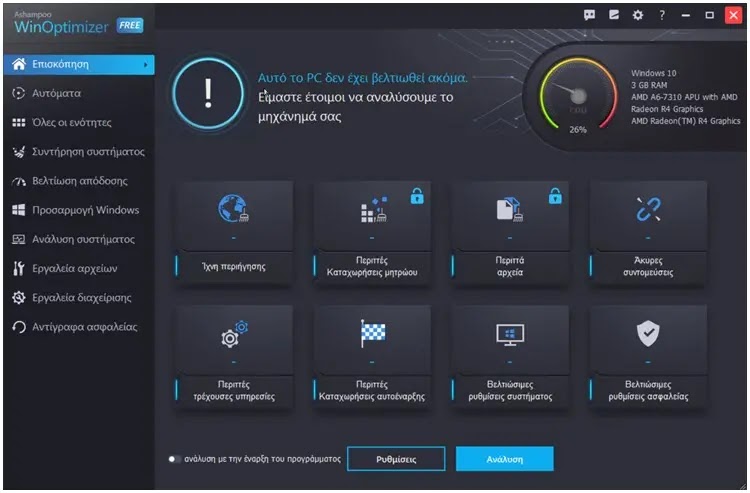Open Εργαλεία αρχείων menu item
Screen dimensions: 750x493
click(75, 269)
